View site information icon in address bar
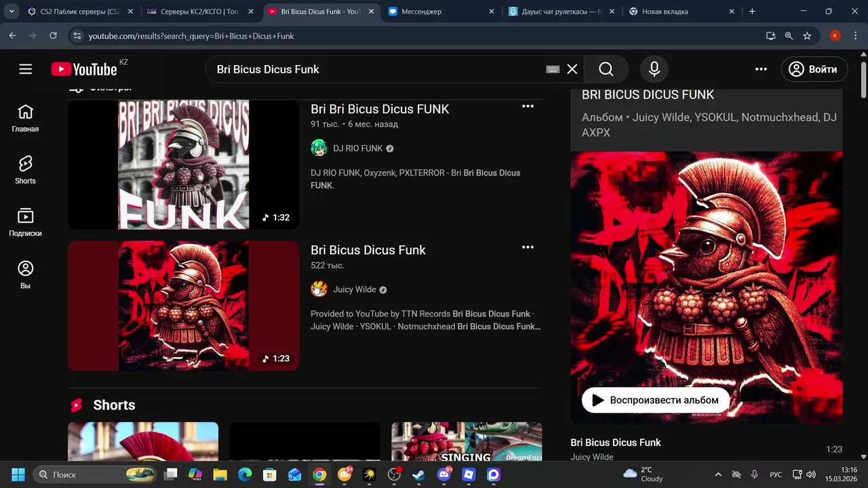 [x=77, y=35]
